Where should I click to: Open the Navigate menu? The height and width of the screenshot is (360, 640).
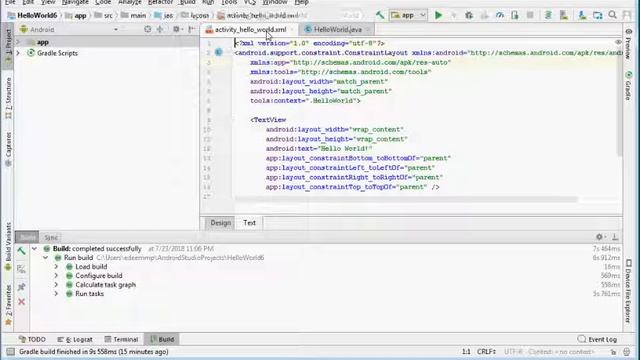pos(75,2)
